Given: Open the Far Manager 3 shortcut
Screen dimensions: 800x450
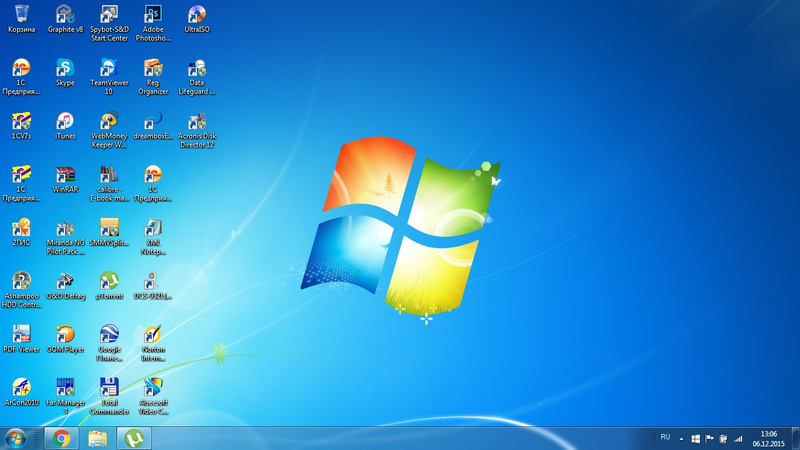Looking at the screenshot, I should [65, 388].
